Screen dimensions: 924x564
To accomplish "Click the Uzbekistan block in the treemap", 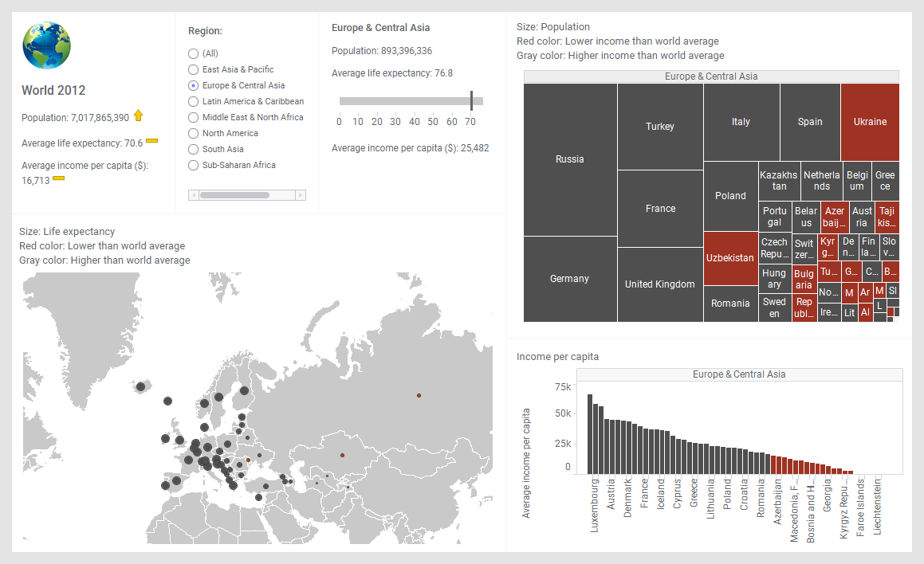I will click(x=729, y=258).
